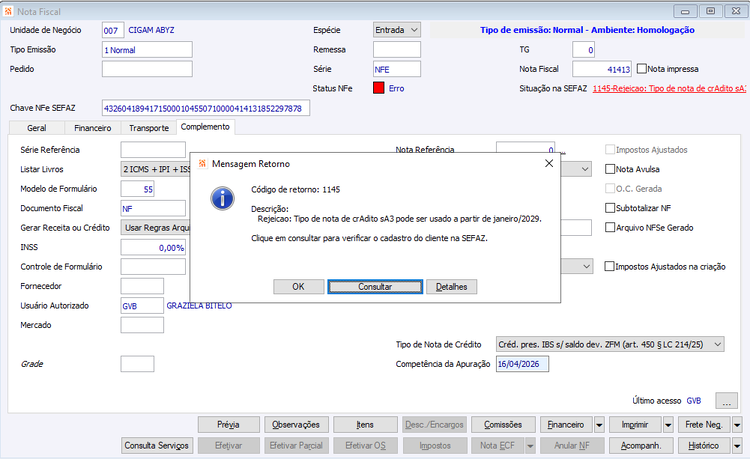Click the Documento Fiscal field with NF

pyautogui.click(x=153, y=208)
